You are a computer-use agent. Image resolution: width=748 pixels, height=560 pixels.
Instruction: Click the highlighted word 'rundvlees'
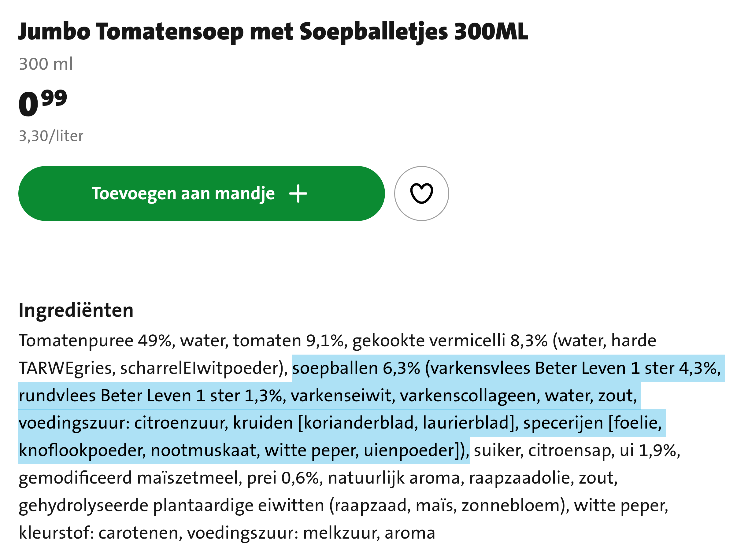[57, 396]
